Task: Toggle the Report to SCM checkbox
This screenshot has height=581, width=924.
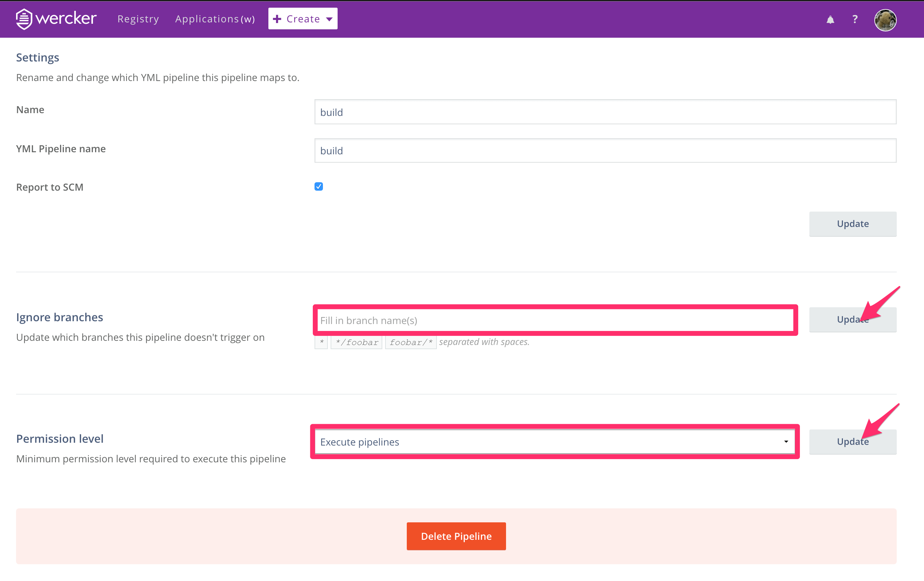Action: 318,186
